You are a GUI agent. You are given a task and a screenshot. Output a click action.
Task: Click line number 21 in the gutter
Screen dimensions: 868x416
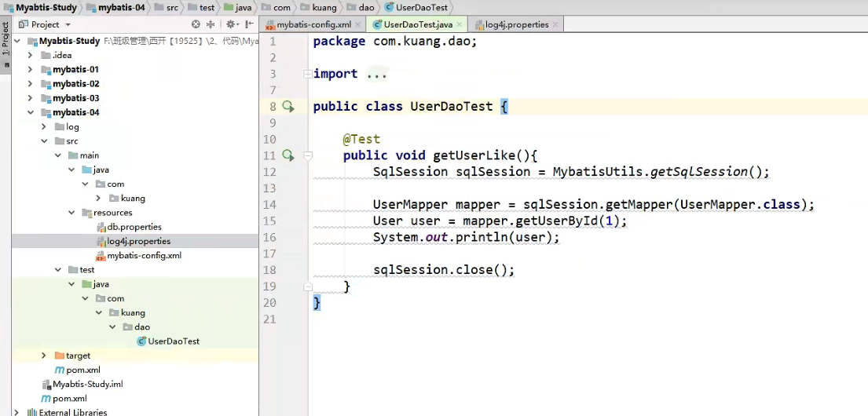pyautogui.click(x=269, y=319)
